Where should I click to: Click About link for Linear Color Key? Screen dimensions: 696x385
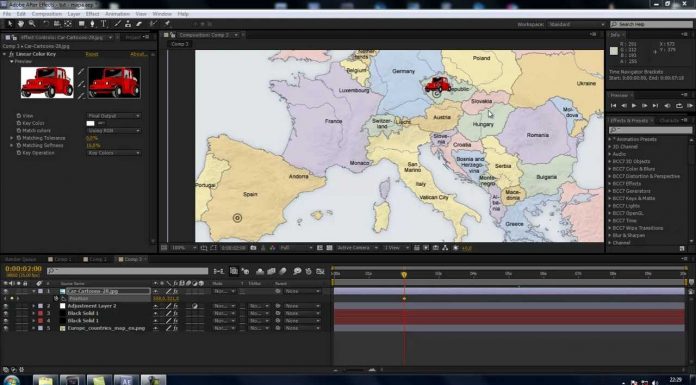(138, 54)
